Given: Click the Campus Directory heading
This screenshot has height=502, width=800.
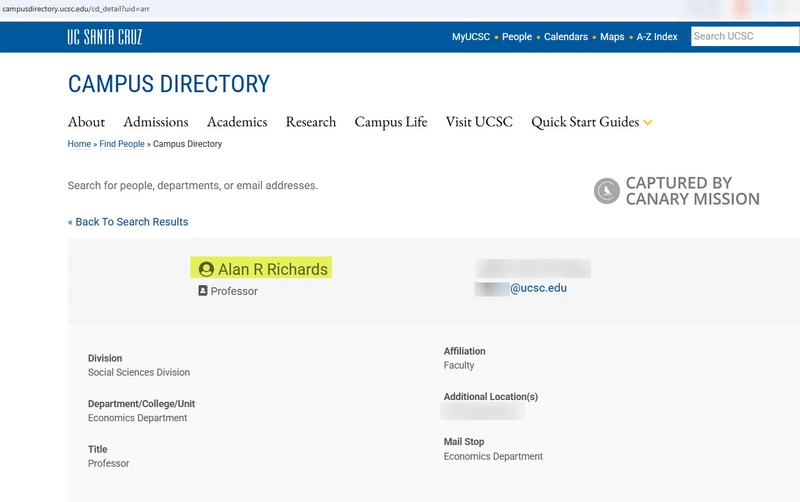Looking at the screenshot, I should (x=169, y=84).
